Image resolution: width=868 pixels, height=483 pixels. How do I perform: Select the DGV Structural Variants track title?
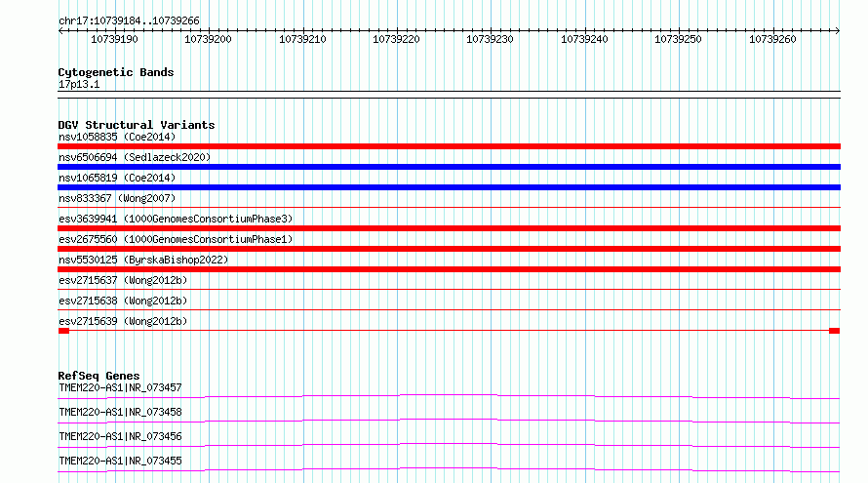[137, 125]
